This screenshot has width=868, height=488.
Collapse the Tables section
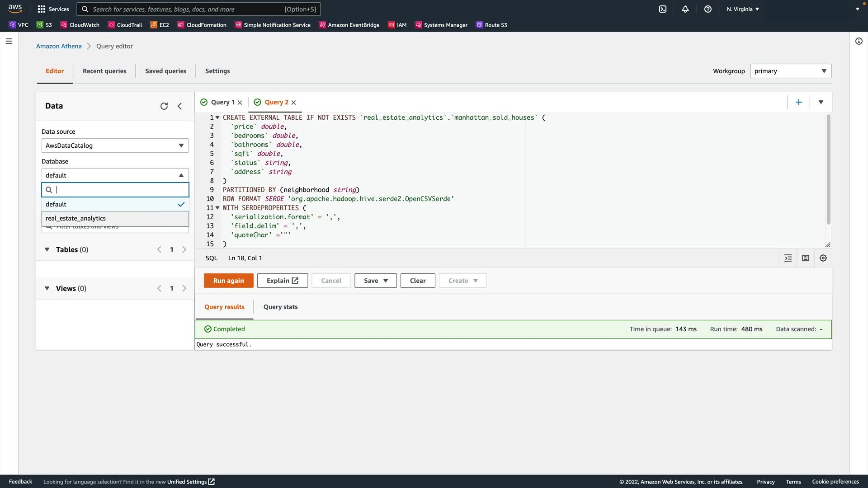click(x=47, y=249)
